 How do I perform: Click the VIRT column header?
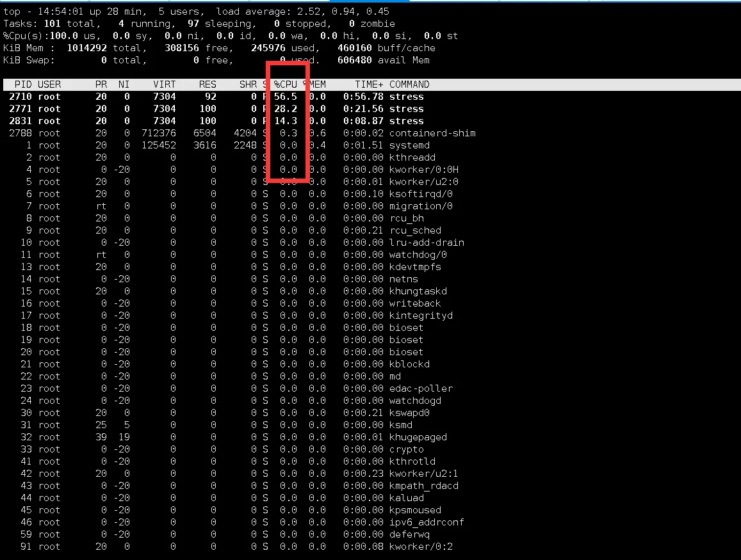(x=164, y=84)
